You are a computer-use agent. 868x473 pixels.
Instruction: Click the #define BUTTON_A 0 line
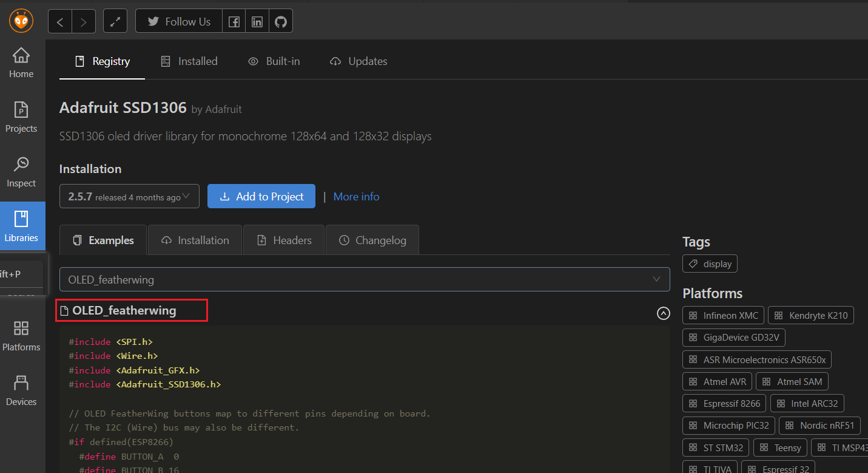pos(129,457)
